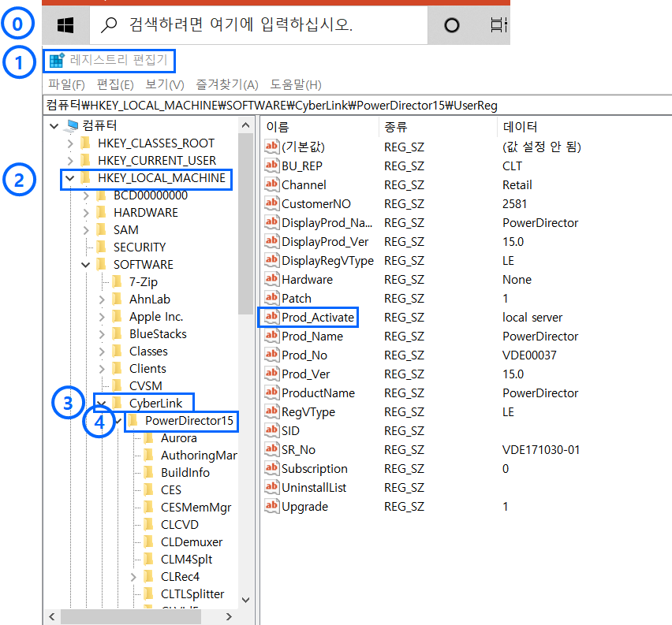Click the 7-Zip folder icon
The height and width of the screenshot is (625, 672).
(x=117, y=282)
